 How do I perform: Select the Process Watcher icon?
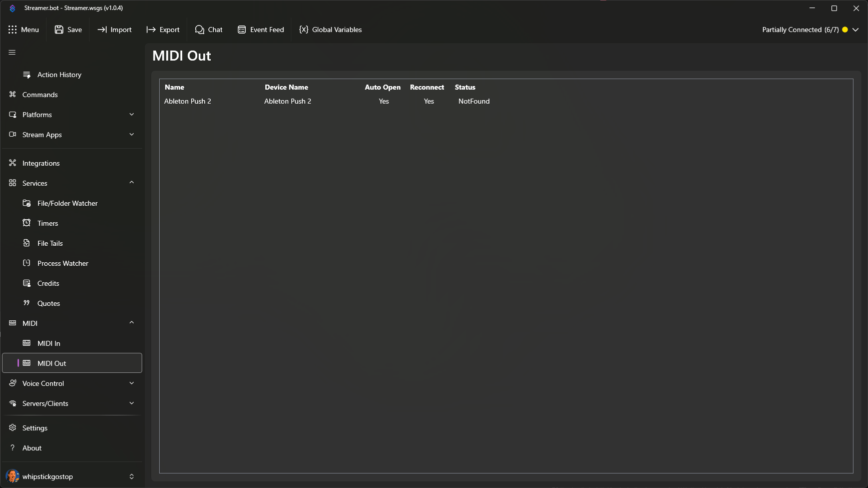tap(27, 263)
